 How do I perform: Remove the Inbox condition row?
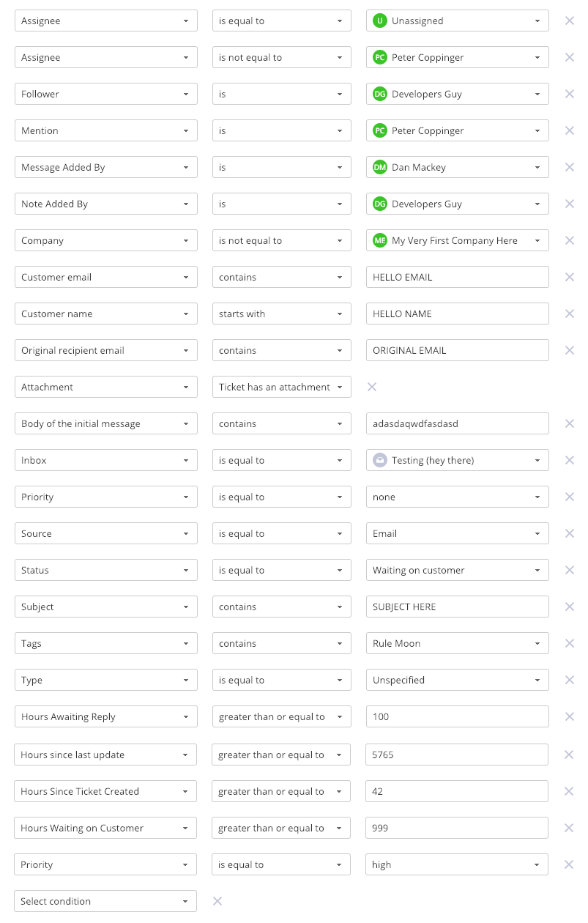pos(569,460)
